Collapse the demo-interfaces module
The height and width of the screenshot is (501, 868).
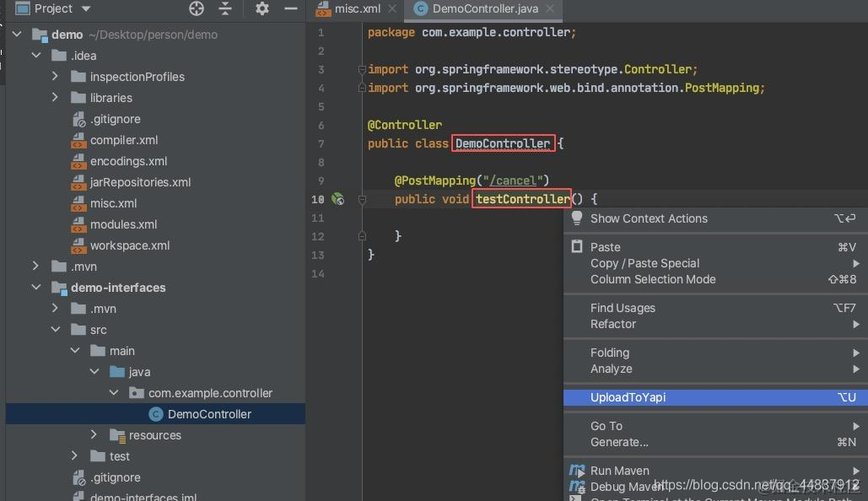tap(36, 288)
